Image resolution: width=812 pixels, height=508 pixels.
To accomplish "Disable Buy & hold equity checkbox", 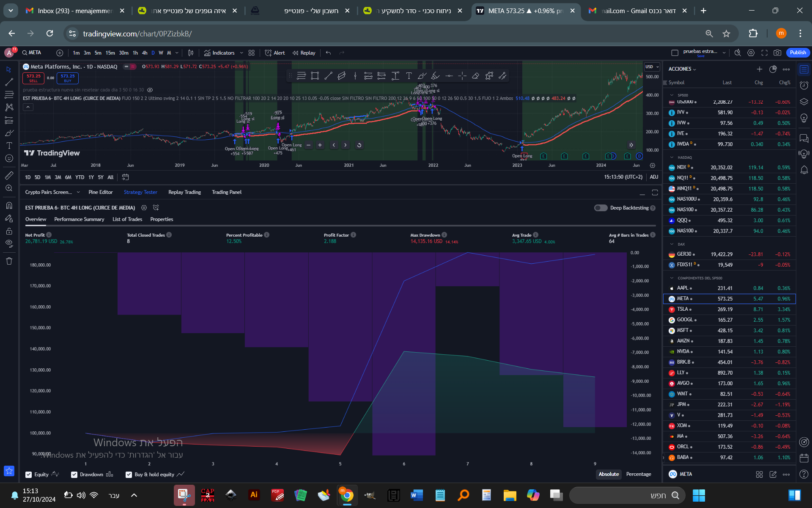I will point(129,475).
